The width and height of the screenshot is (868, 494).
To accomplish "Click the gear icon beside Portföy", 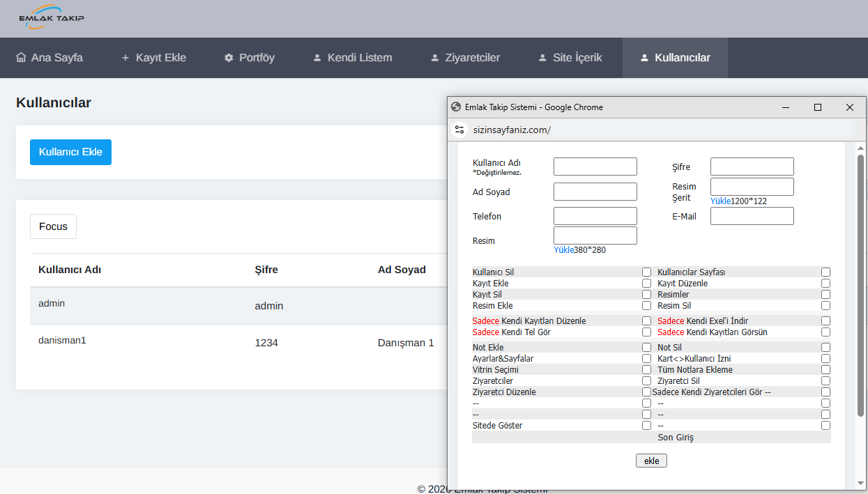I will point(229,58).
